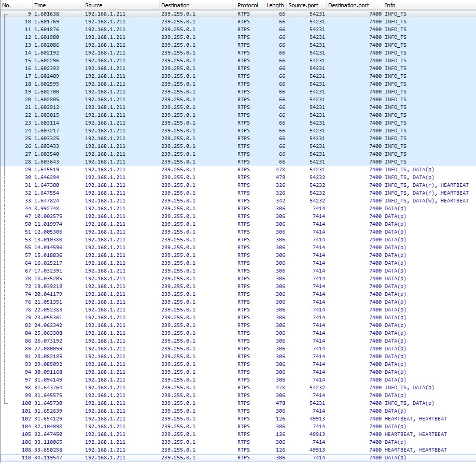The image size is (476, 463).
Task: Select packet 9 at time 1.601638
Action: click(x=238, y=14)
